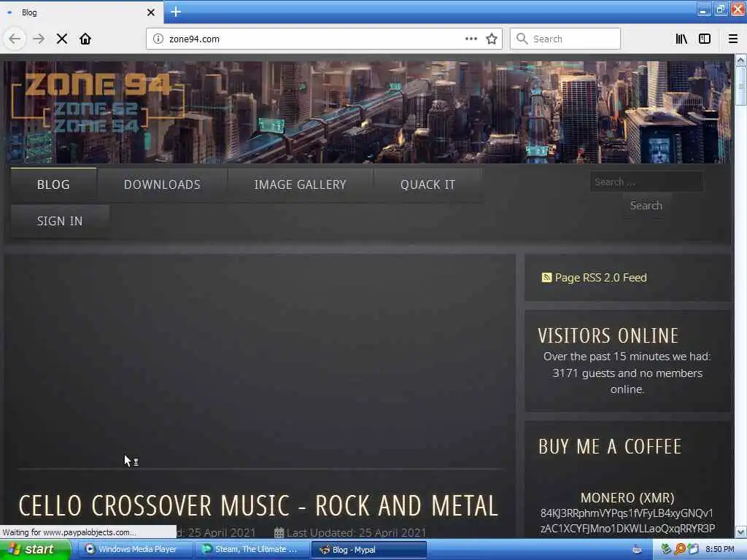
Task: Click the green shield tray icon
Action: [666, 549]
